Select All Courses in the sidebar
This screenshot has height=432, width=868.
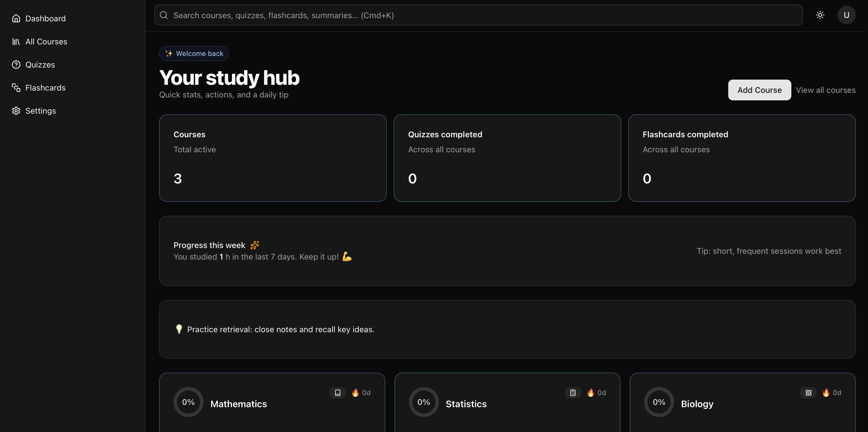(x=46, y=42)
